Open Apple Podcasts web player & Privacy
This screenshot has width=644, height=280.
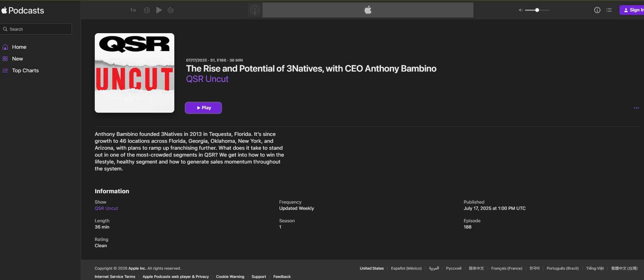176,277
